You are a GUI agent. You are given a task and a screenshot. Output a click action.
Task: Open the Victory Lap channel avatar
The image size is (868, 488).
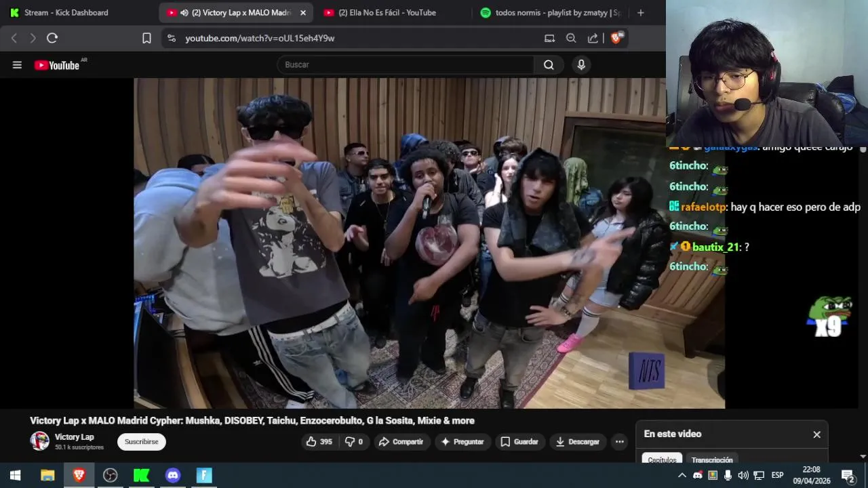[x=39, y=441]
